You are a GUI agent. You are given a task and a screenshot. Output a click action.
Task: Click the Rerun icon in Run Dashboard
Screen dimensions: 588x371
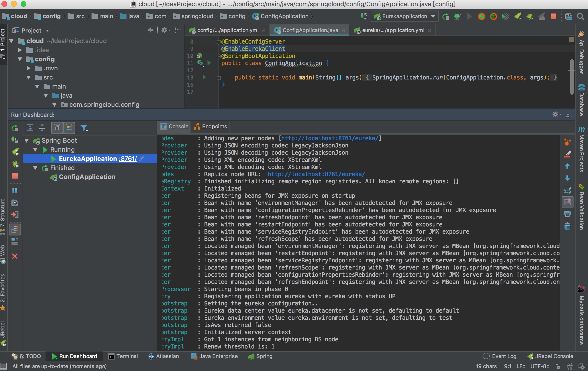point(15,128)
